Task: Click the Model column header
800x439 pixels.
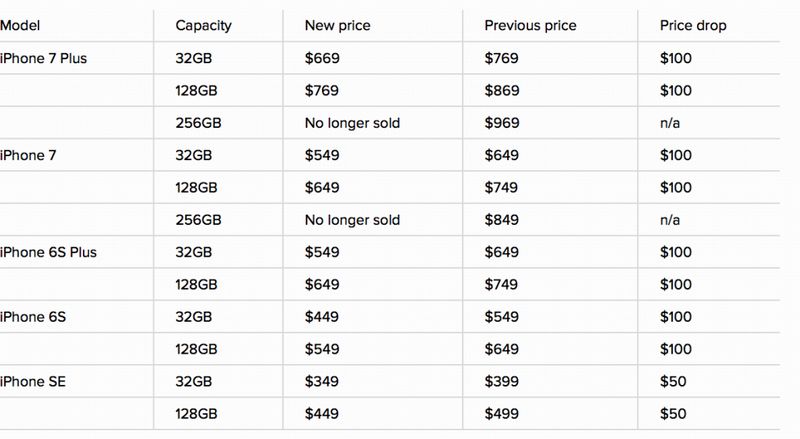Action: pos(20,25)
